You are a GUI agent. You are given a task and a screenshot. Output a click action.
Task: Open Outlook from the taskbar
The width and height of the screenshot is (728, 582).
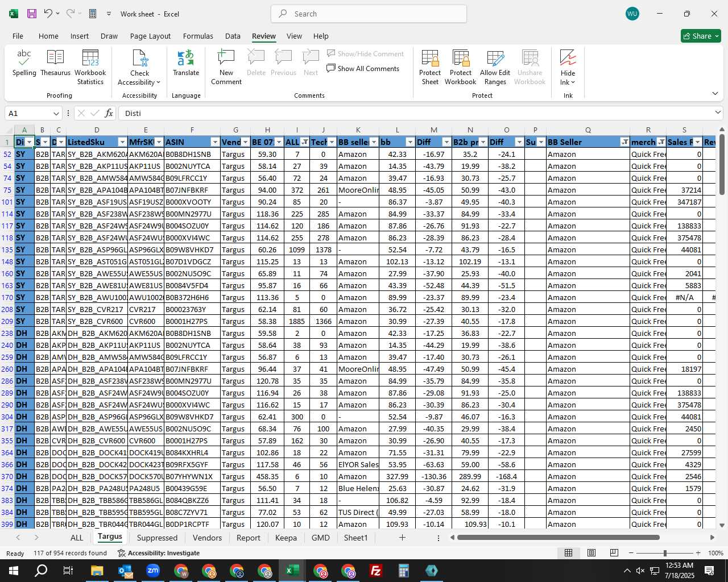tap(125, 571)
